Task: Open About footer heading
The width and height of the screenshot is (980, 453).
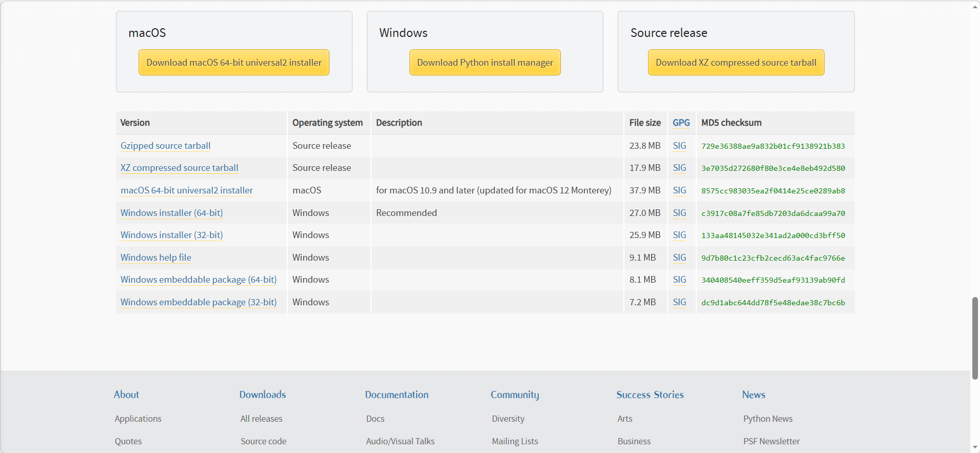Action: 126,395
